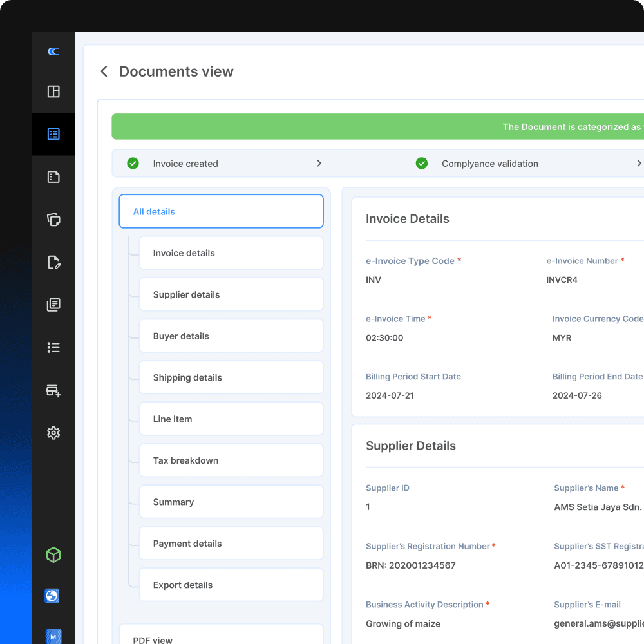Open the duplicated pages icon in sidebar
Screen dimensions: 644x644
coord(53,305)
